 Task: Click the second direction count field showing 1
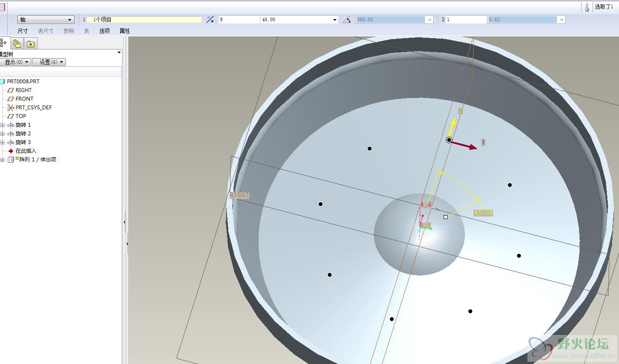pos(466,20)
